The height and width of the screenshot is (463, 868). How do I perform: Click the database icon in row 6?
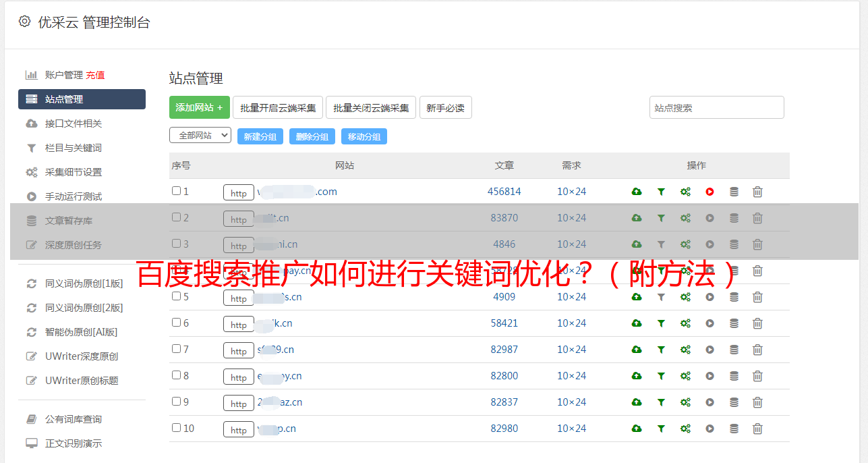pyautogui.click(x=734, y=323)
